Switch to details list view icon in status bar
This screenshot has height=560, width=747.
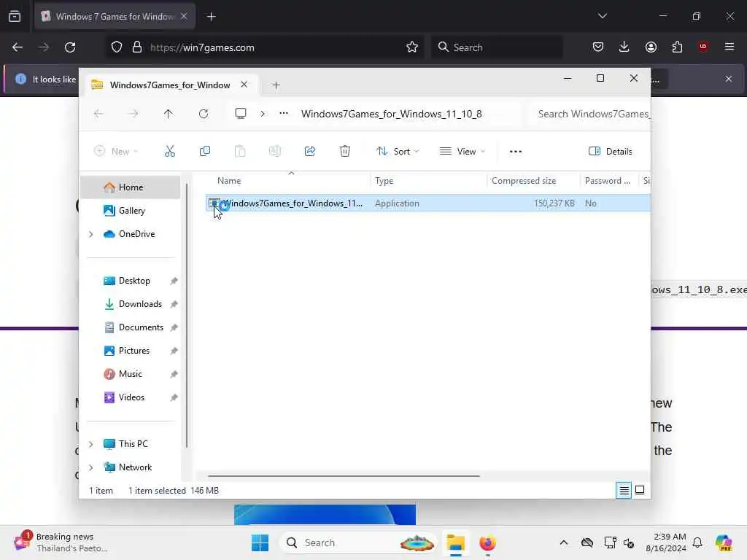pyautogui.click(x=624, y=490)
